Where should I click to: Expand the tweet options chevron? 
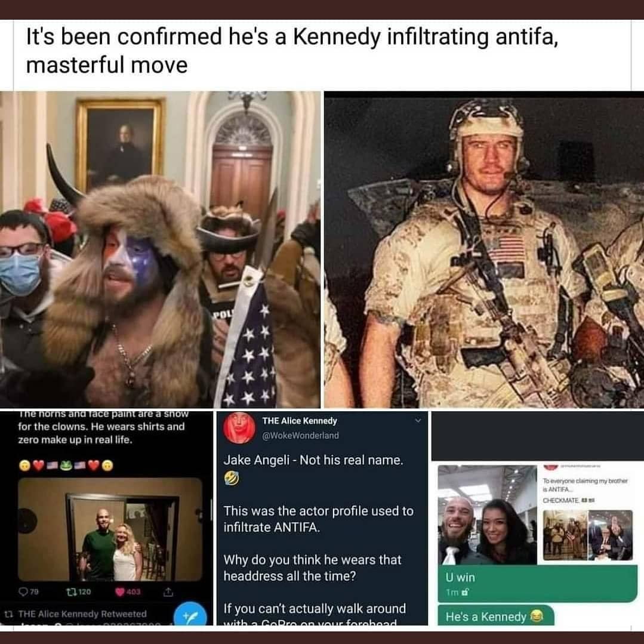pos(418,420)
